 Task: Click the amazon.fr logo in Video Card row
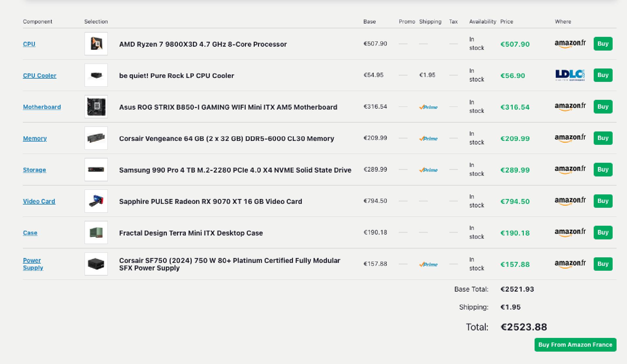[x=570, y=201]
